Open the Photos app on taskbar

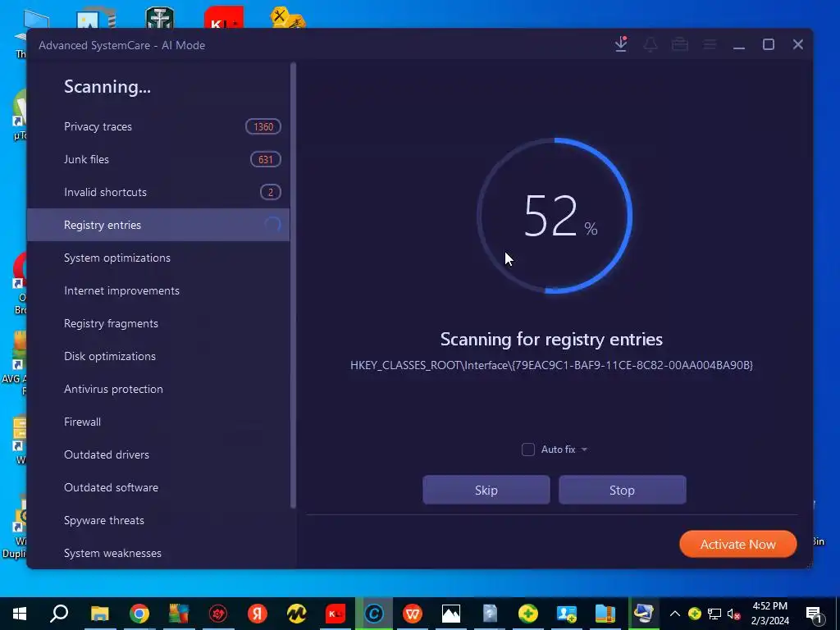tap(451, 614)
